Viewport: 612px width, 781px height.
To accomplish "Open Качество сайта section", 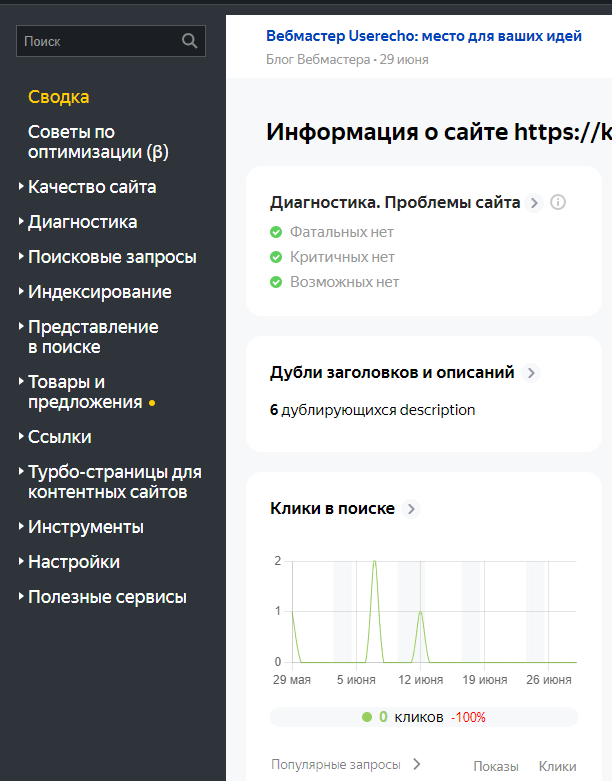I will (92, 187).
